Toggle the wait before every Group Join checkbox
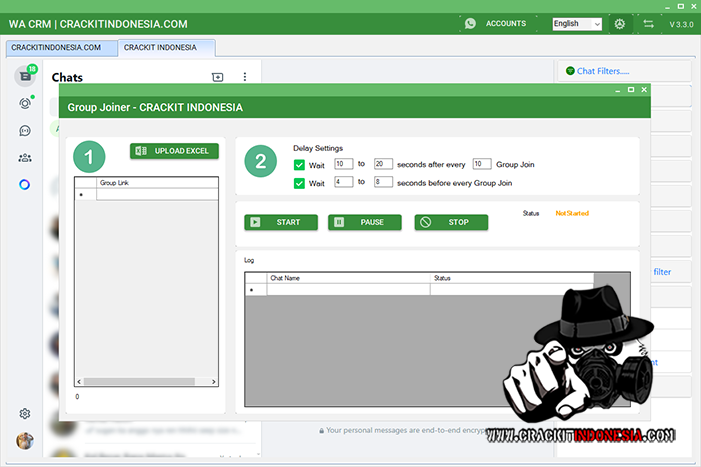The height and width of the screenshot is (467, 701). [x=300, y=183]
